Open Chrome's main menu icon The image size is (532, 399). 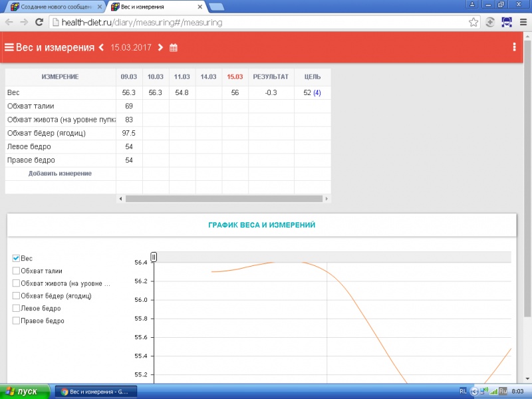pos(522,22)
